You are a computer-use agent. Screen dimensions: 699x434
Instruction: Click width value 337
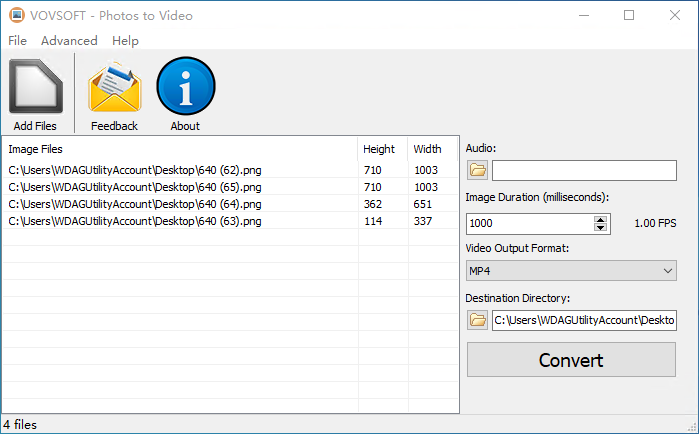pos(423,221)
